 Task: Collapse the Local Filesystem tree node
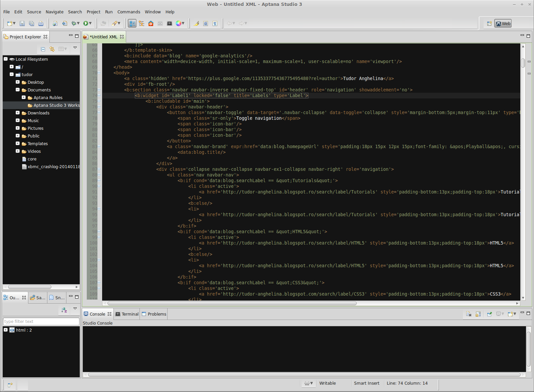pos(6,59)
